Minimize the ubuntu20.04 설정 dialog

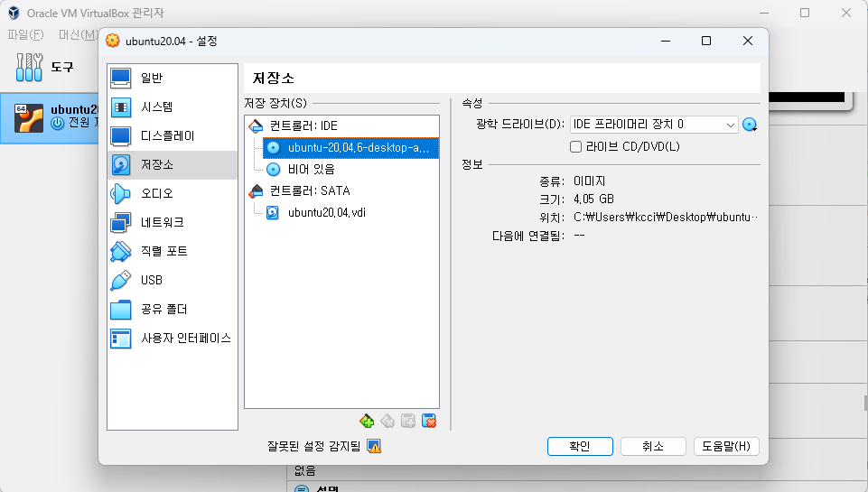(666, 41)
